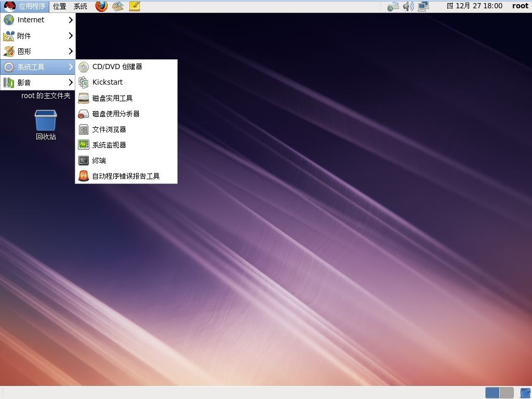Select CD/DVD 创建器 menu entry
Screen dimensions: 532x399
tap(126, 67)
